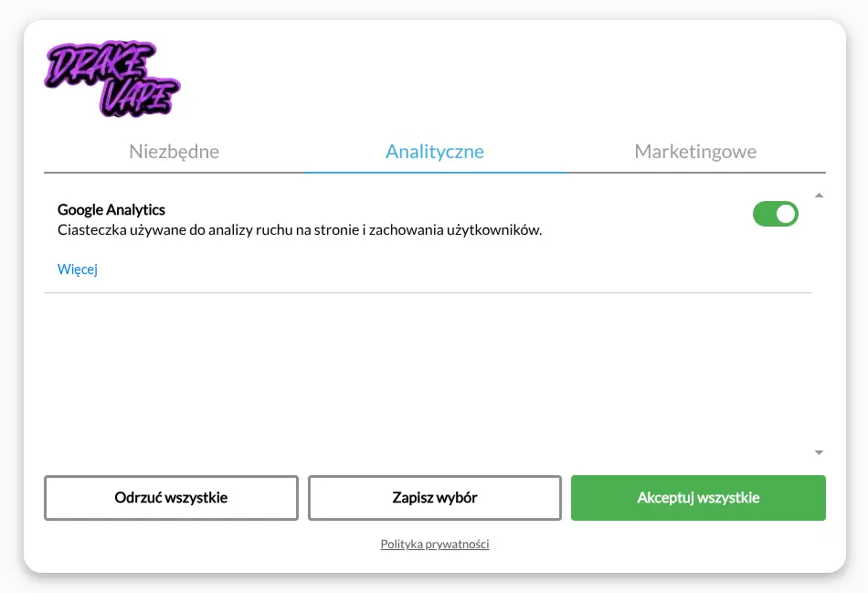Screen dimensions: 868x593
Task: Click the scroll down arrow
Action: click(819, 452)
